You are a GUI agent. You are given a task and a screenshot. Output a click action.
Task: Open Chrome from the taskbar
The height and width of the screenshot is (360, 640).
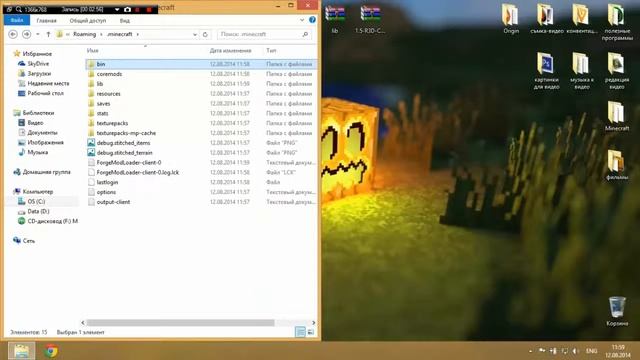[51, 351]
